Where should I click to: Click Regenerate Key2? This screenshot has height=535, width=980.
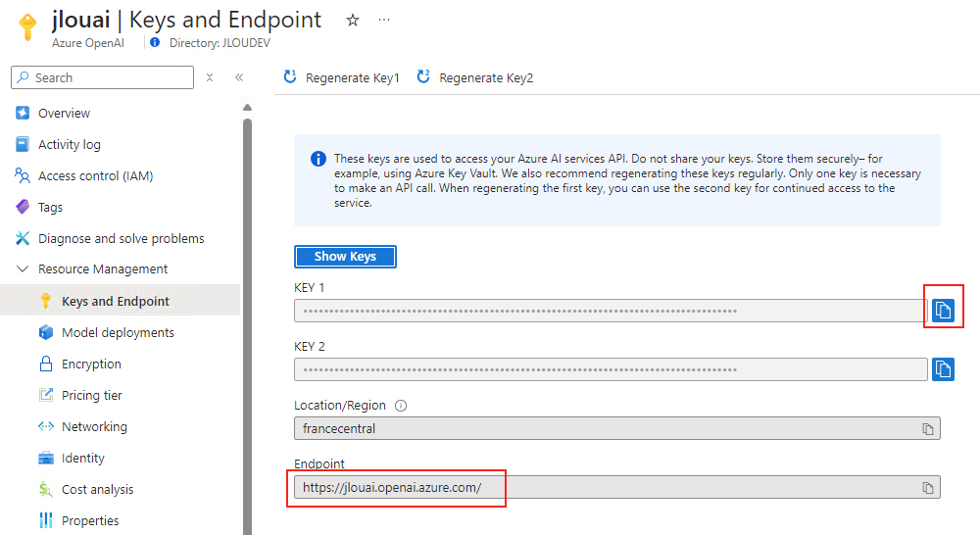pos(475,77)
